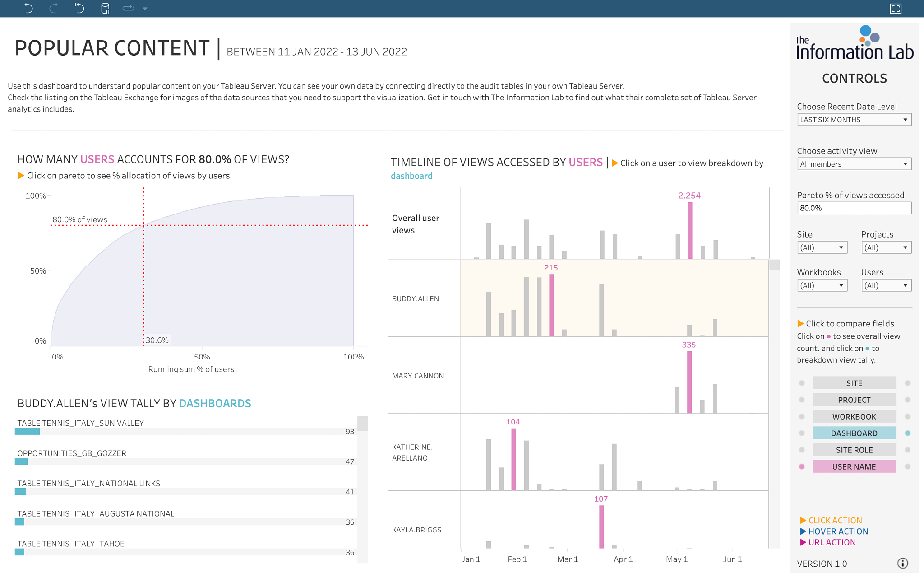The height and width of the screenshot is (578, 924).
Task: Select the BUDDY.ALLEN user row label
Action: [416, 298]
